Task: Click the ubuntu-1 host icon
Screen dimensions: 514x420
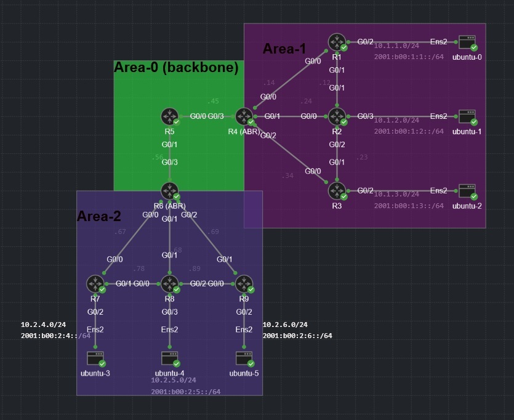Action: click(467, 117)
